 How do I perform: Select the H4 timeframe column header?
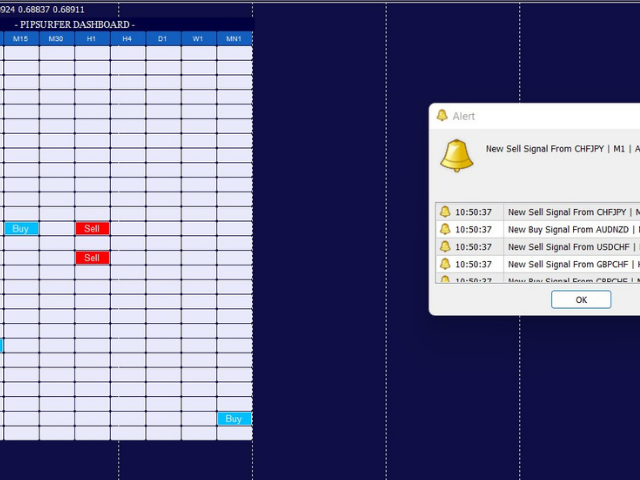[127, 39]
